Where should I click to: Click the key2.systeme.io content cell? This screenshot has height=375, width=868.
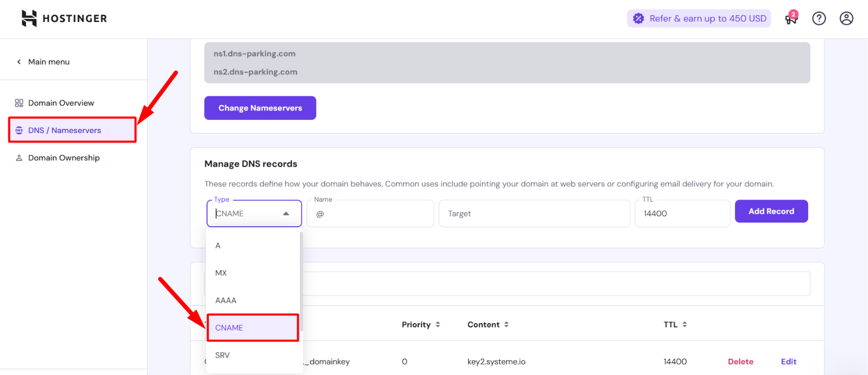(x=496, y=362)
